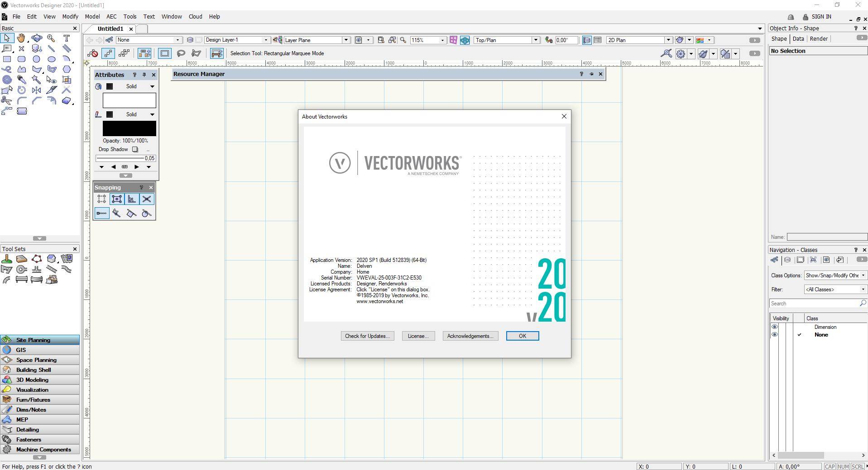Select the Oval tool

point(51,59)
